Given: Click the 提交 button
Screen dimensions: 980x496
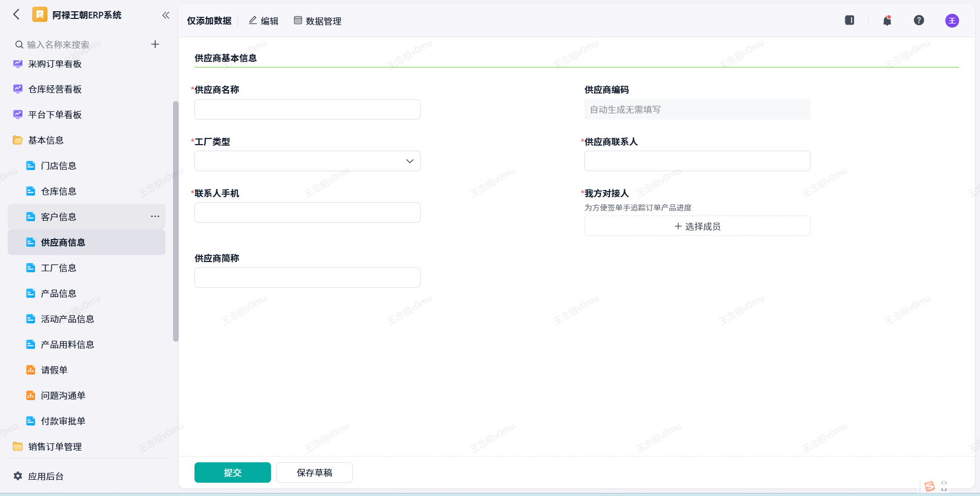Looking at the screenshot, I should (x=233, y=473).
